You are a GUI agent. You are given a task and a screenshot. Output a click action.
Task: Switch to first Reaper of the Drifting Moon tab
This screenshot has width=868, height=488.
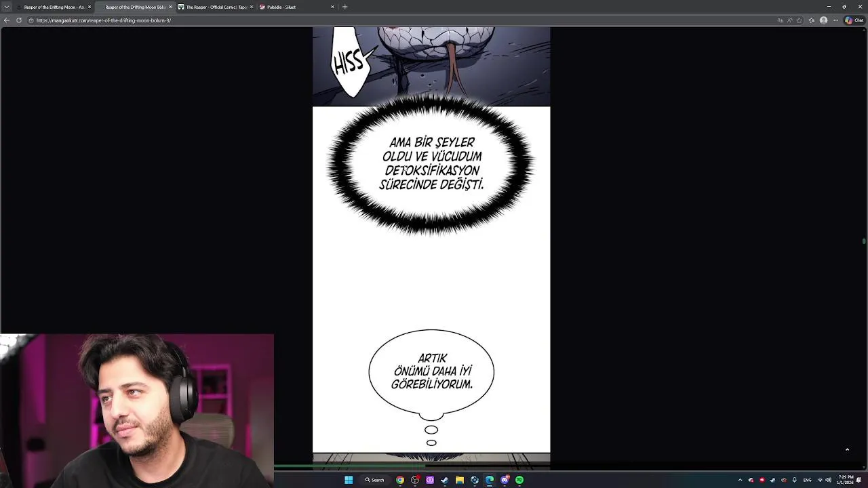[54, 7]
